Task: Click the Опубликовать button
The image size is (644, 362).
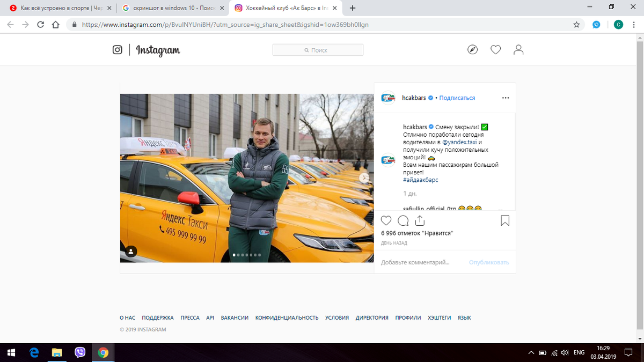Action: click(x=489, y=262)
